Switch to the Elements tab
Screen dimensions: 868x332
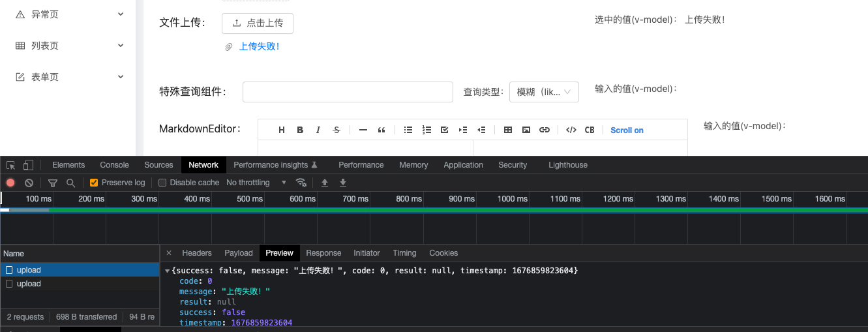(68, 165)
